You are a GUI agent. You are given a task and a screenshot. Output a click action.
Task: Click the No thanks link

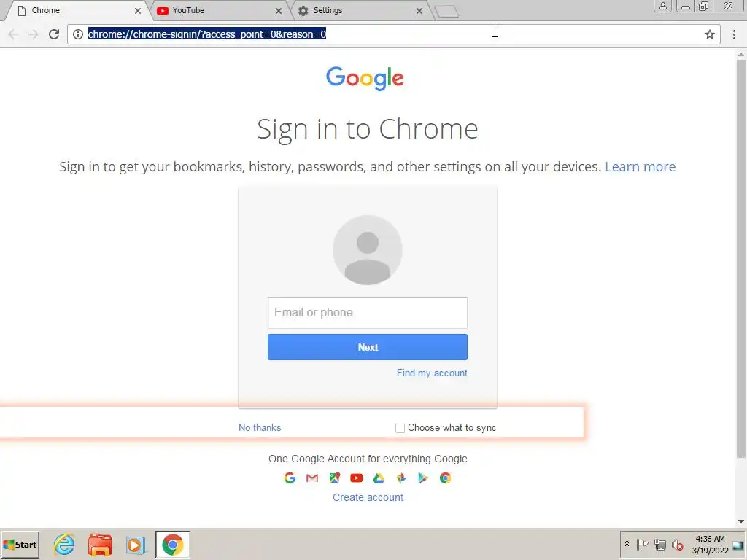(x=260, y=427)
